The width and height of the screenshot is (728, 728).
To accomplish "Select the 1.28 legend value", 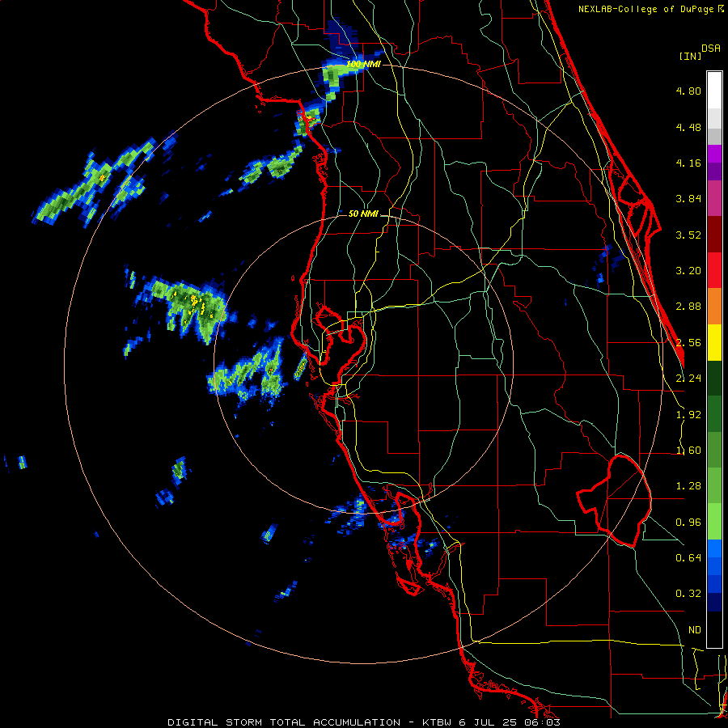I will [x=688, y=486].
